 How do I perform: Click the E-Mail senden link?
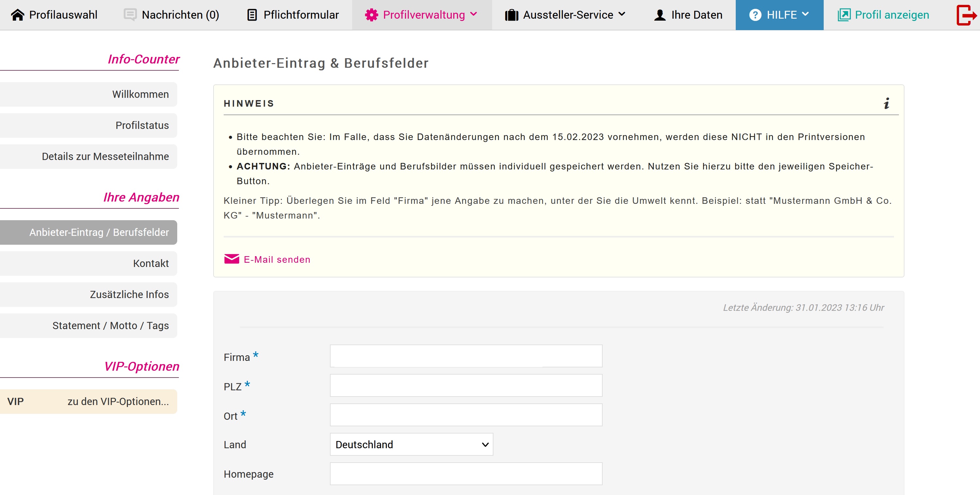pyautogui.click(x=277, y=259)
